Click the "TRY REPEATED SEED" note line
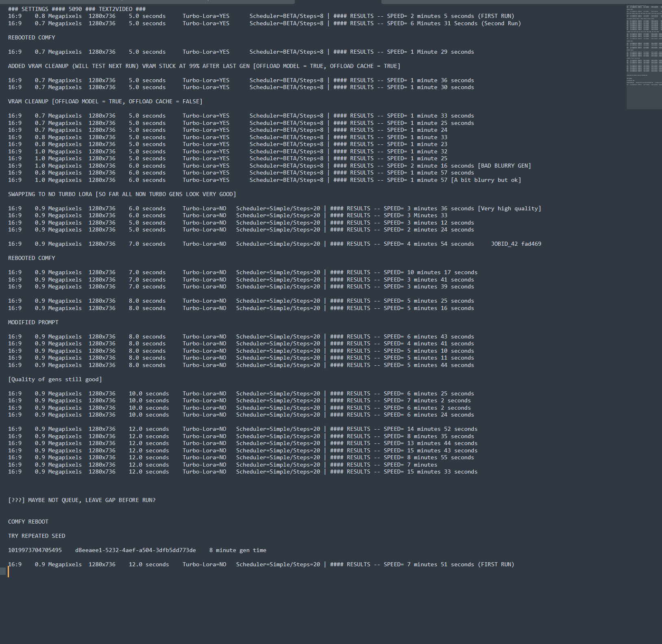662x644 pixels. [x=37, y=536]
